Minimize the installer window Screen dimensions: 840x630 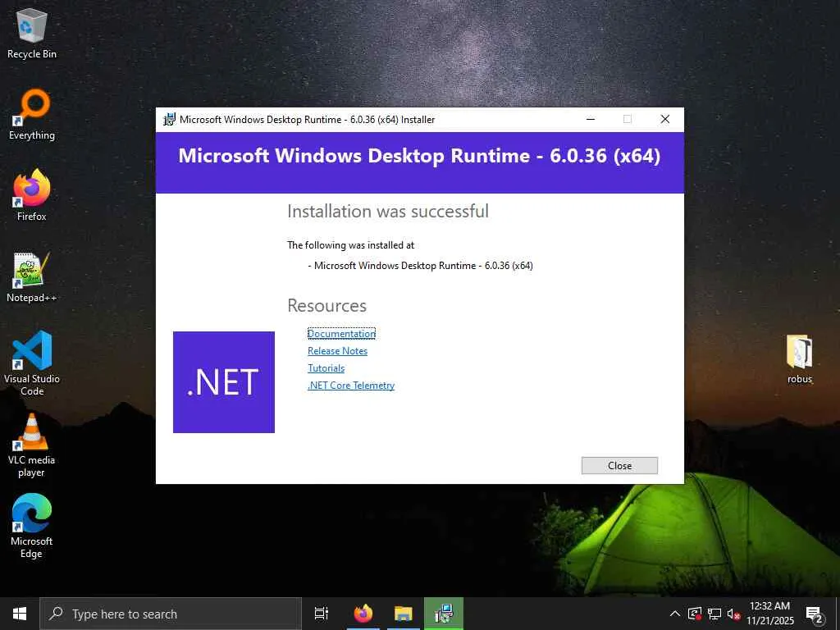591,119
